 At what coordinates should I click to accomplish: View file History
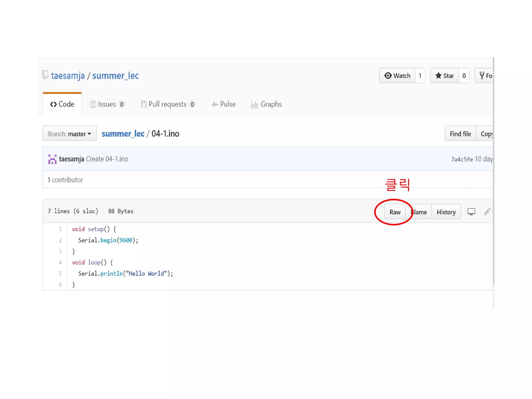[446, 212]
